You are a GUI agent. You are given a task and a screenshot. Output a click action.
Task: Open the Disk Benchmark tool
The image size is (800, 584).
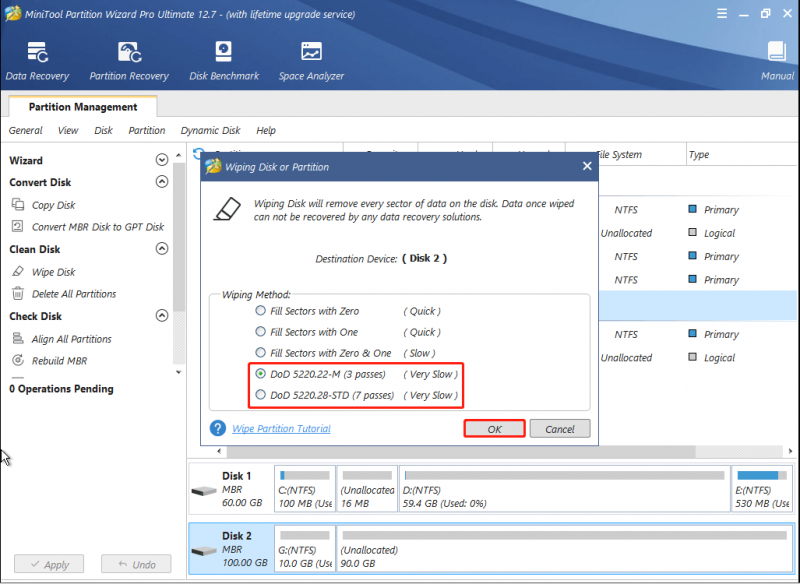tap(224, 61)
